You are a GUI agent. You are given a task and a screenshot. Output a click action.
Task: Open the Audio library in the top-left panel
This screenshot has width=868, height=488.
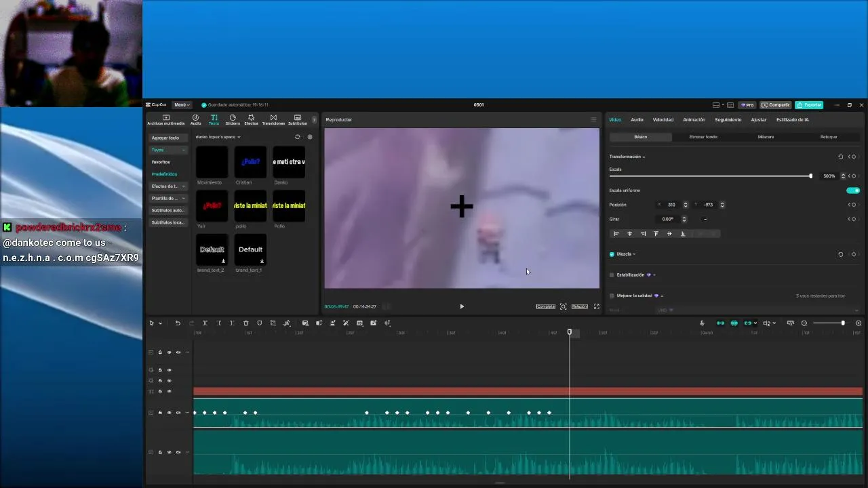[x=195, y=120]
